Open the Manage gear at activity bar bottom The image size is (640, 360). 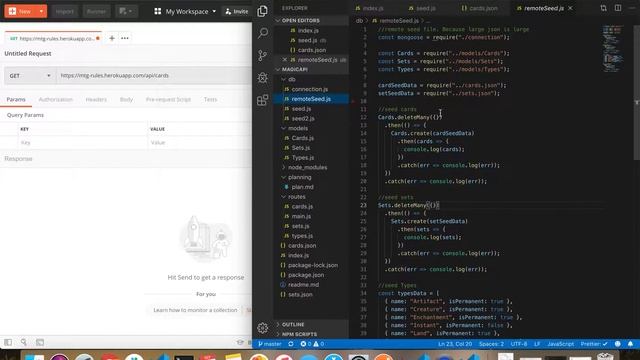262,328
